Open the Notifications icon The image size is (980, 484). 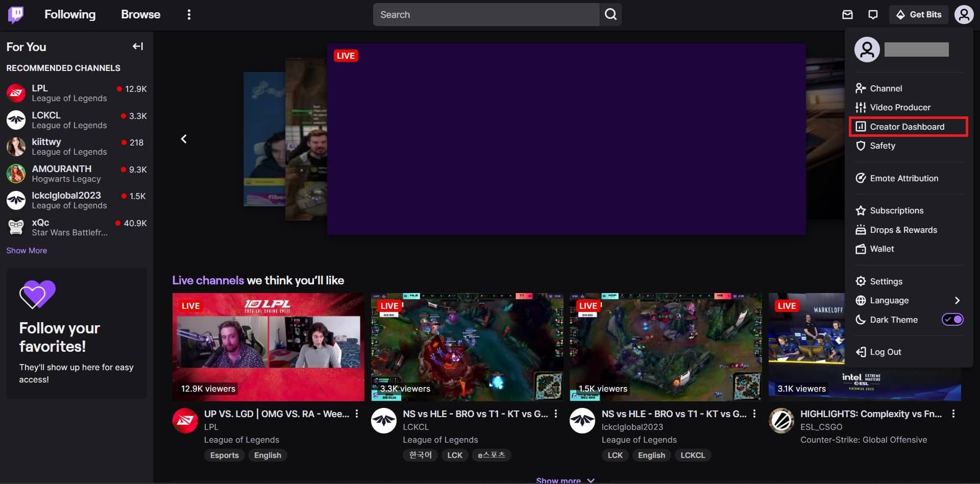point(873,14)
